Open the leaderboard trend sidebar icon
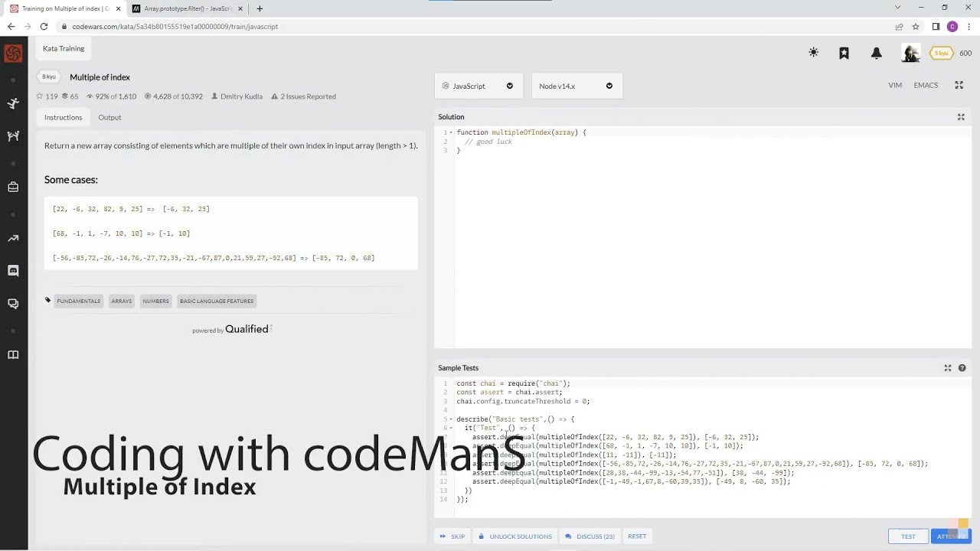This screenshot has height=551, width=980. point(13,238)
